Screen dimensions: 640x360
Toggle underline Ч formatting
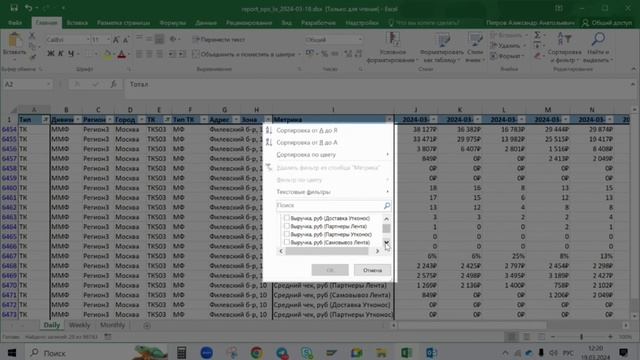pyautogui.click(x=71, y=53)
